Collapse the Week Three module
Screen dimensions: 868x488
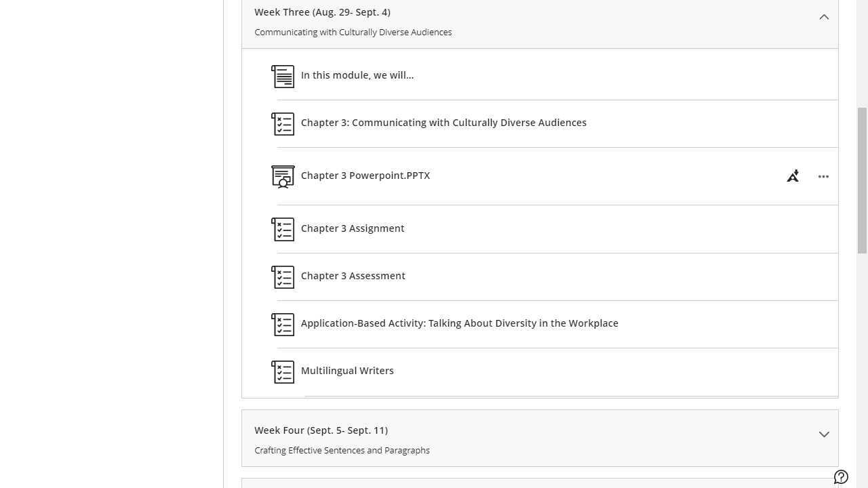pos(824,17)
